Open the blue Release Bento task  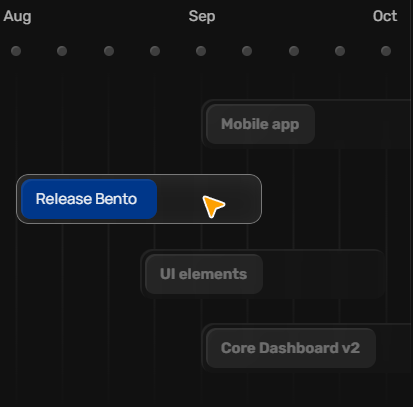point(89,199)
